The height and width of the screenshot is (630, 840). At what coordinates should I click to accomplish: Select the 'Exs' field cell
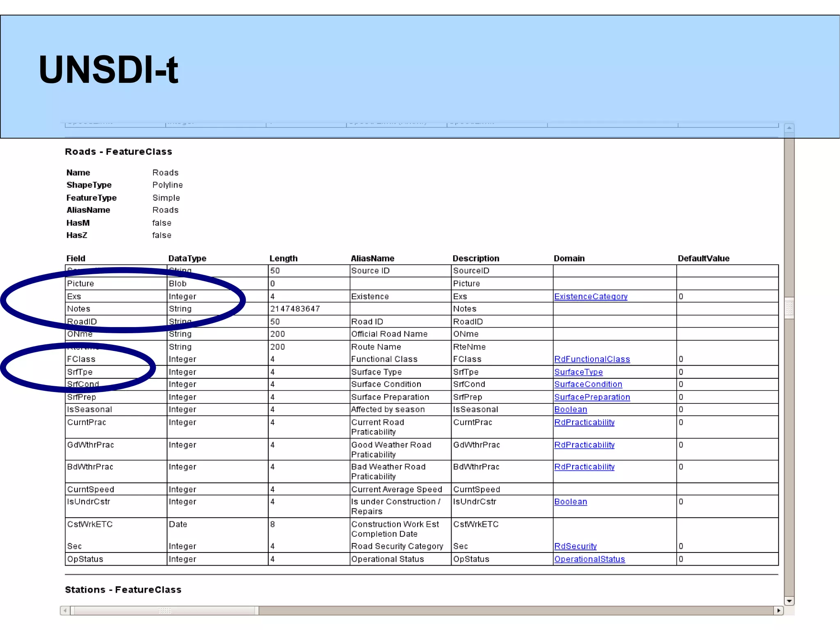click(x=116, y=296)
